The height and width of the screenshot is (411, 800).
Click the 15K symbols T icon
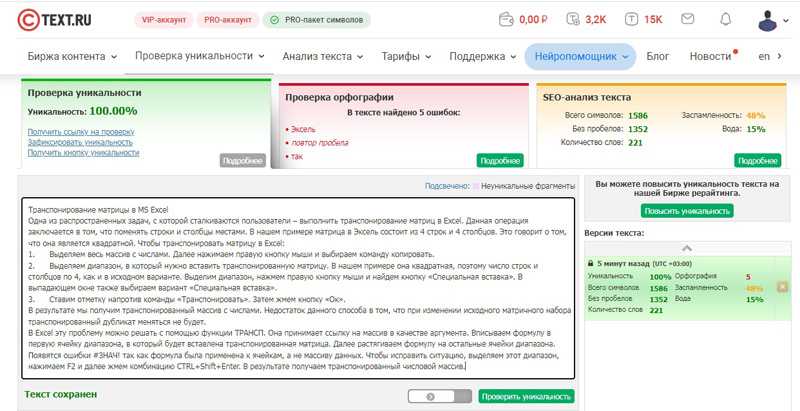coord(632,20)
